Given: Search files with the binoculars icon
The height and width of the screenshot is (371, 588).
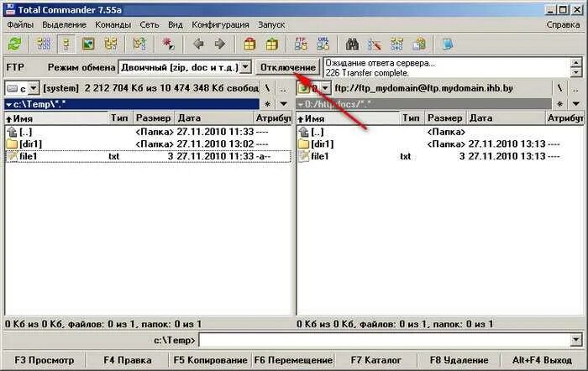Looking at the screenshot, I should coord(352,44).
